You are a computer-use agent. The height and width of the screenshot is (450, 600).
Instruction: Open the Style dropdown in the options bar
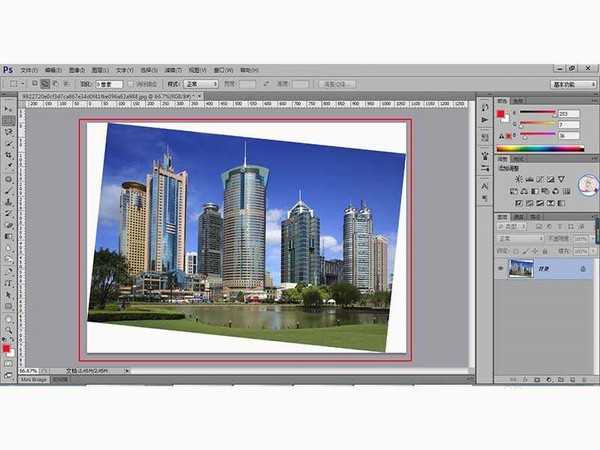[200, 84]
